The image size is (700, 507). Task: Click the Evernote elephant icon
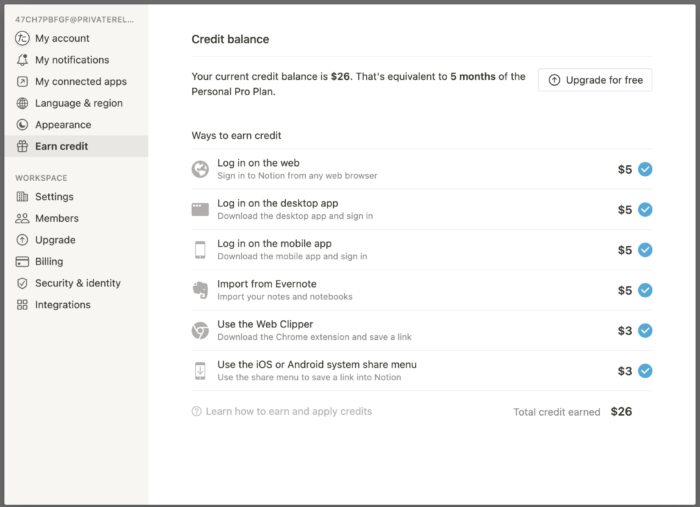pyautogui.click(x=200, y=290)
